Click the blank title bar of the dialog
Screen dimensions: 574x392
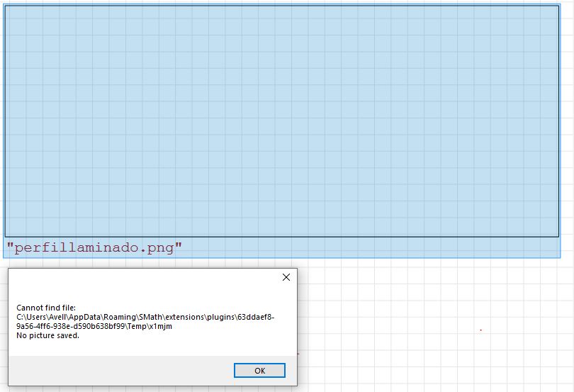pyautogui.click(x=142, y=278)
